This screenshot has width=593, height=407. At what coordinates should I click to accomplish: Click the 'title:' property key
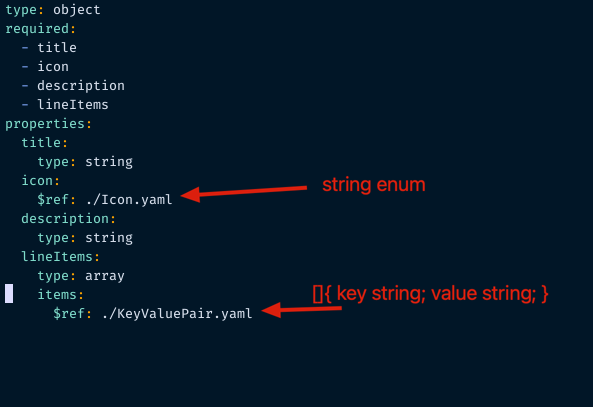click(x=45, y=143)
